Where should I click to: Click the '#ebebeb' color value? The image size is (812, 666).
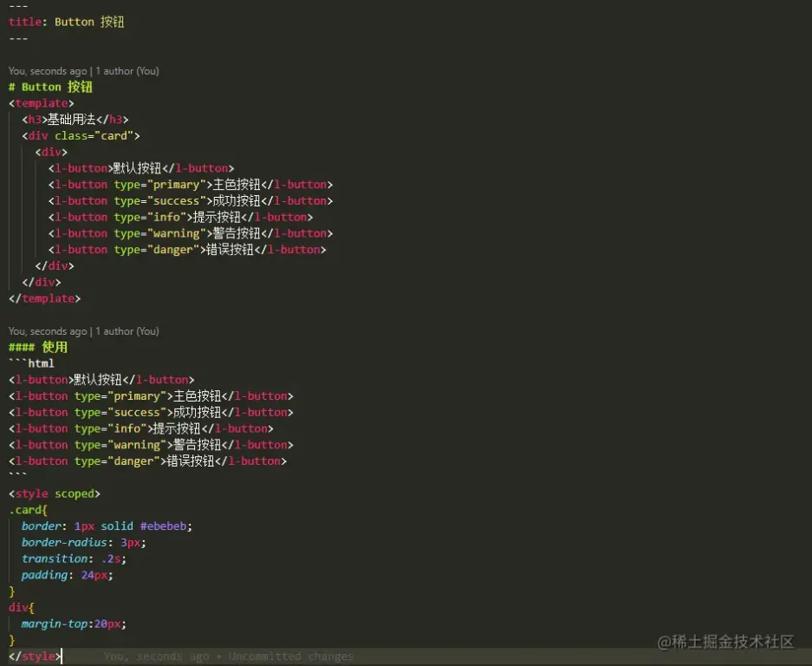(x=163, y=526)
